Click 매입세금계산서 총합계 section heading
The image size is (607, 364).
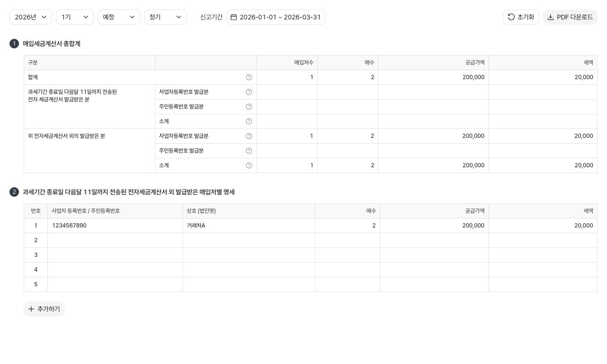coord(52,44)
